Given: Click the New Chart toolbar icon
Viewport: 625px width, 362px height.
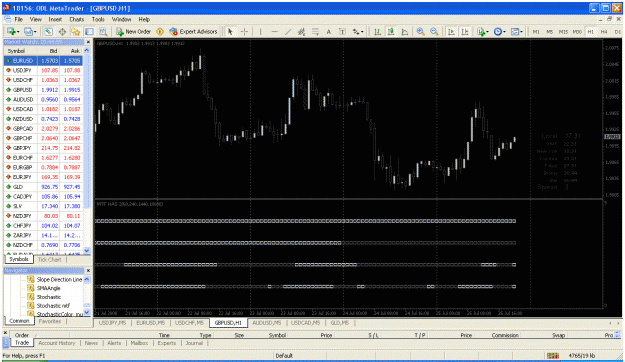Looking at the screenshot, I should (12, 31).
